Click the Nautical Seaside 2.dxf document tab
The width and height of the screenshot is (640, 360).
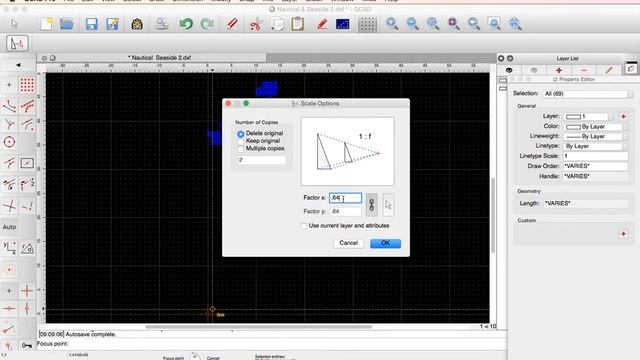160,58
